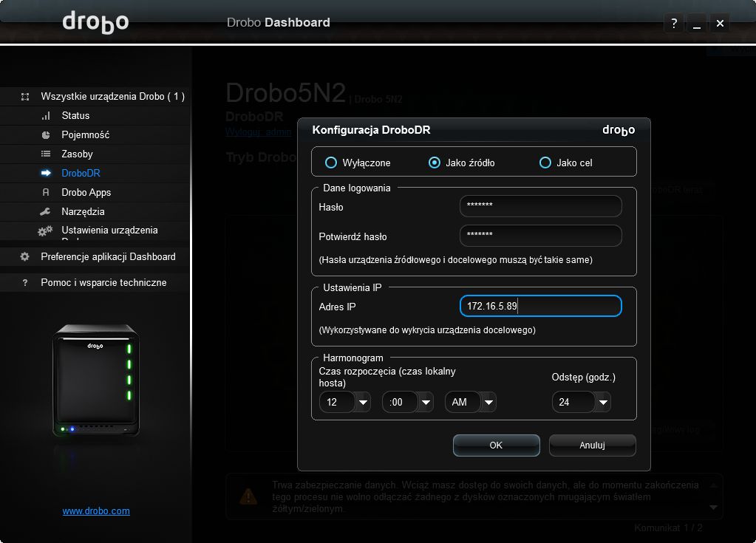Open the www.drobo.com link
Screen dimensions: 756x543
click(96, 510)
